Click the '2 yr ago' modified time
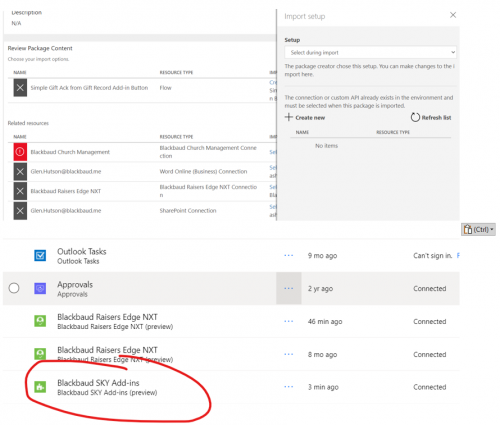The width and height of the screenshot is (500, 425). pyautogui.click(x=320, y=288)
